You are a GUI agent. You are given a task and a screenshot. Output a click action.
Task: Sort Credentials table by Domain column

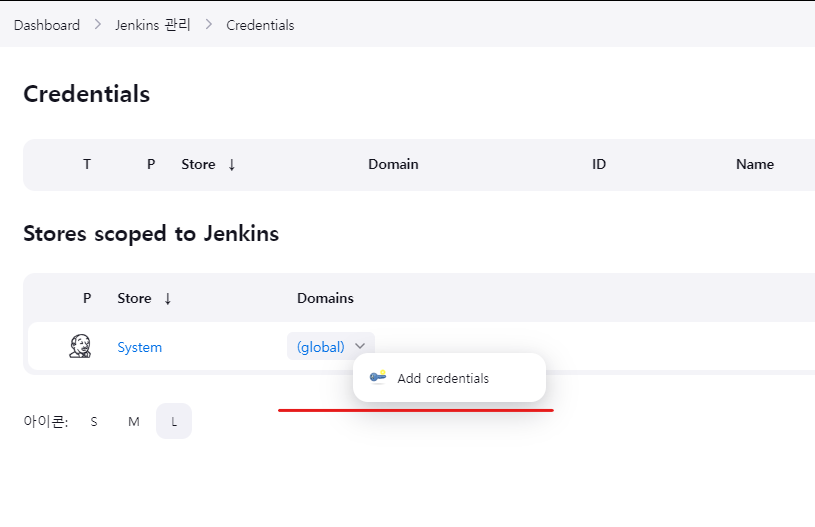(x=393, y=164)
